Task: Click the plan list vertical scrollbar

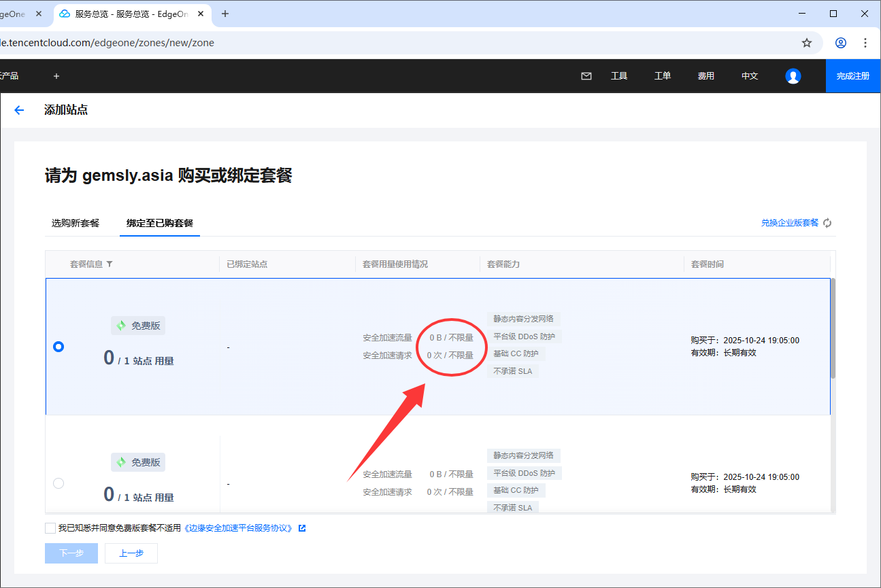Action: (833, 328)
